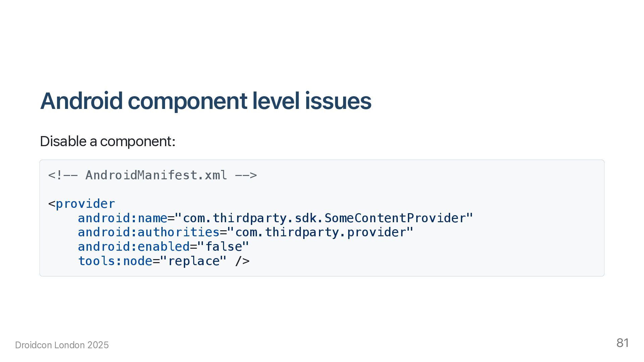This screenshot has height=362, width=644.
Task: Click the word 'issues' in the title
Action: 338,101
